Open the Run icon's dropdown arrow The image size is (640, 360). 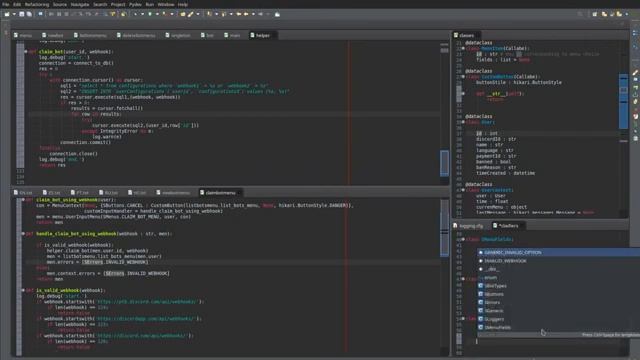[157, 14]
